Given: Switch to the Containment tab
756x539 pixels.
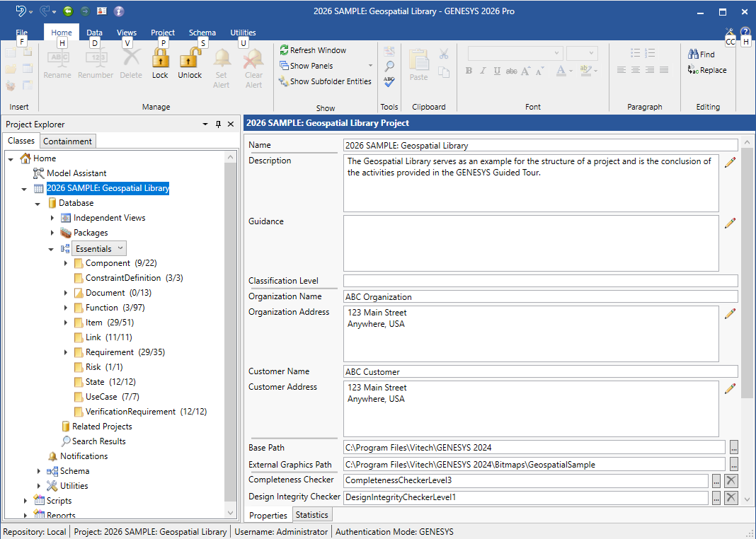Looking at the screenshot, I should point(67,141).
